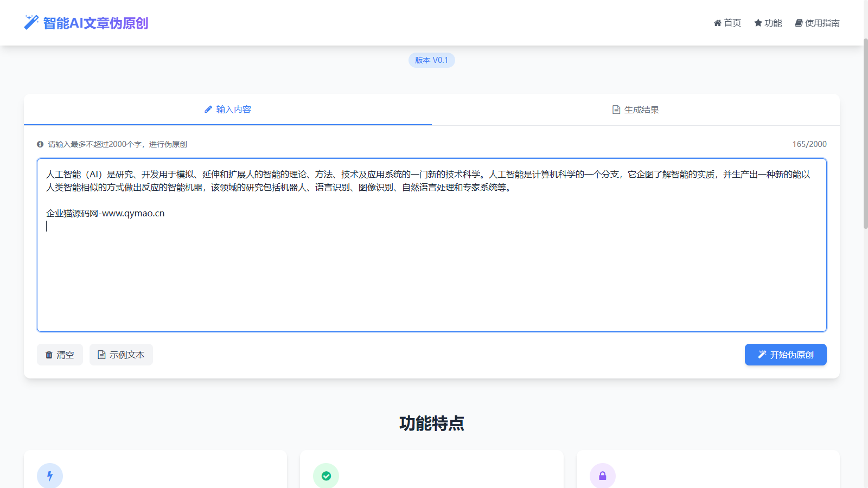Click inside the article text area

click(x=431, y=244)
